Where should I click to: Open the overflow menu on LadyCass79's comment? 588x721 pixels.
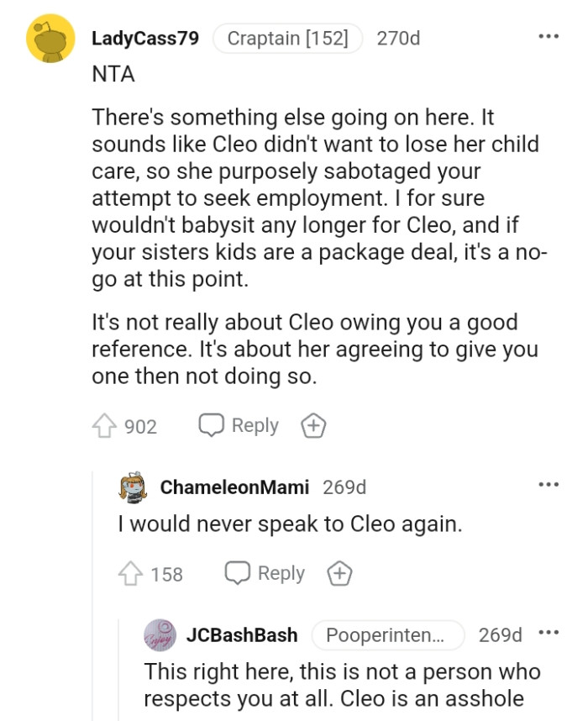[549, 34]
